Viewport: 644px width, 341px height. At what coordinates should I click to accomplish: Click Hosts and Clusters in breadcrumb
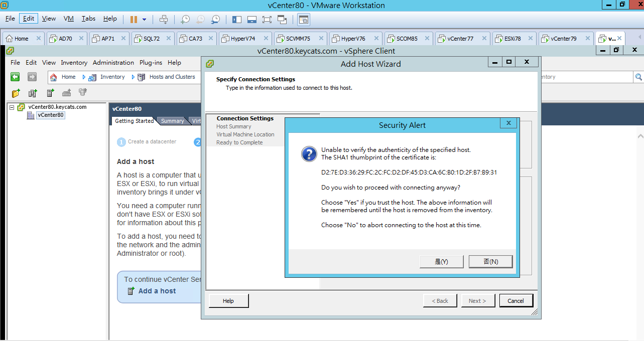tap(172, 77)
